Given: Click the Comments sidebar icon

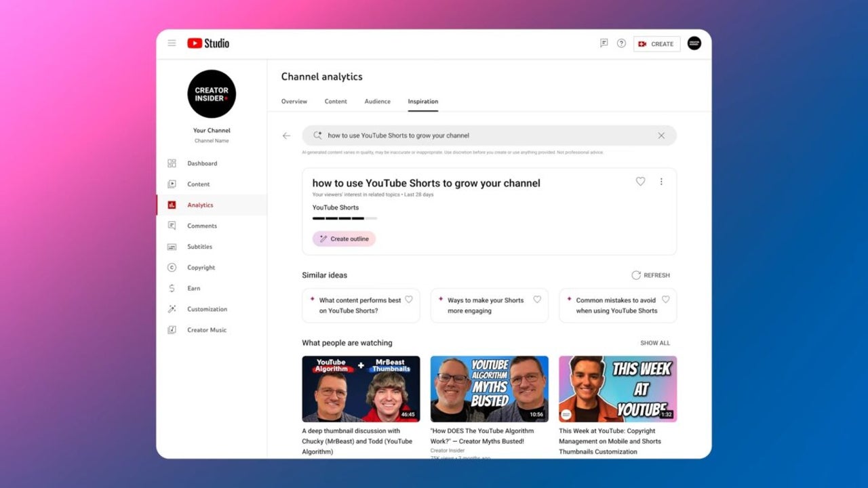Looking at the screenshot, I should click(172, 226).
